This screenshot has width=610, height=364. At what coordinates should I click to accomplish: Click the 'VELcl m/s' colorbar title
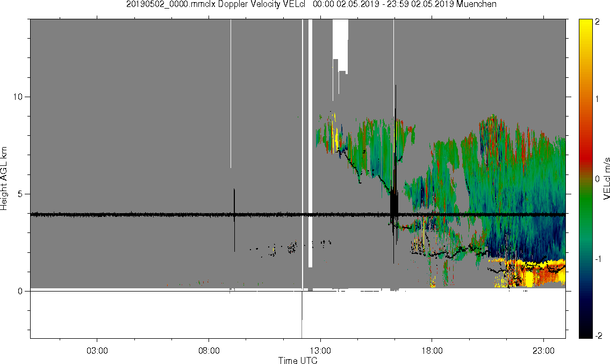point(606,179)
